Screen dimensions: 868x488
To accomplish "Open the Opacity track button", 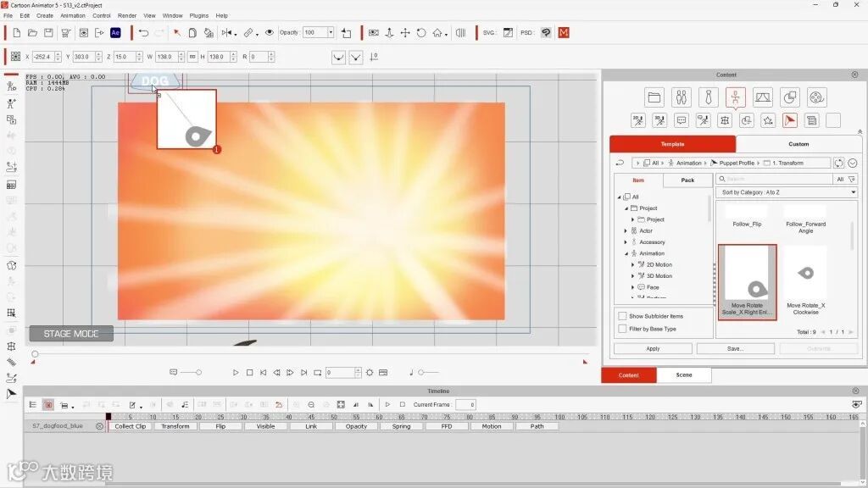I will point(356,426).
